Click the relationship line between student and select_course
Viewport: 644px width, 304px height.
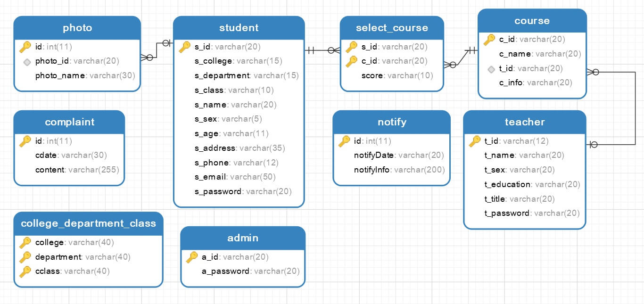pyautogui.click(x=322, y=50)
